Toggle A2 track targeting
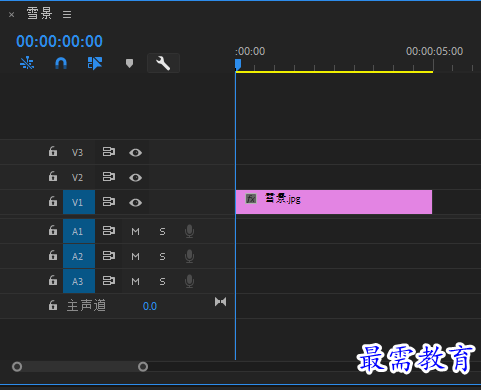This screenshot has height=390, width=481. pyautogui.click(x=79, y=256)
